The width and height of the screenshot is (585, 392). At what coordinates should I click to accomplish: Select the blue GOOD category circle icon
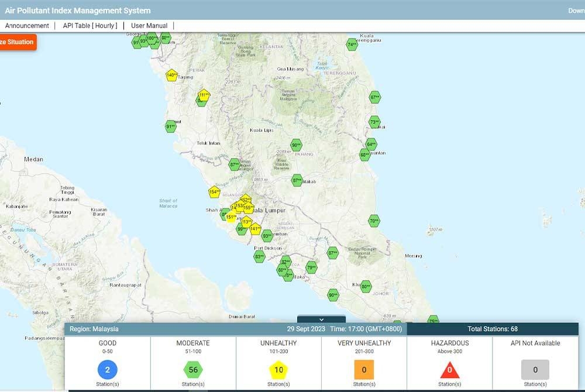click(106, 370)
